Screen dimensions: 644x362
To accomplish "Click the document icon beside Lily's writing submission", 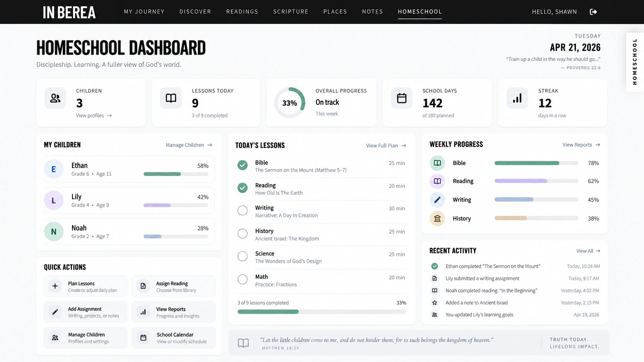I will pyautogui.click(x=434, y=279).
